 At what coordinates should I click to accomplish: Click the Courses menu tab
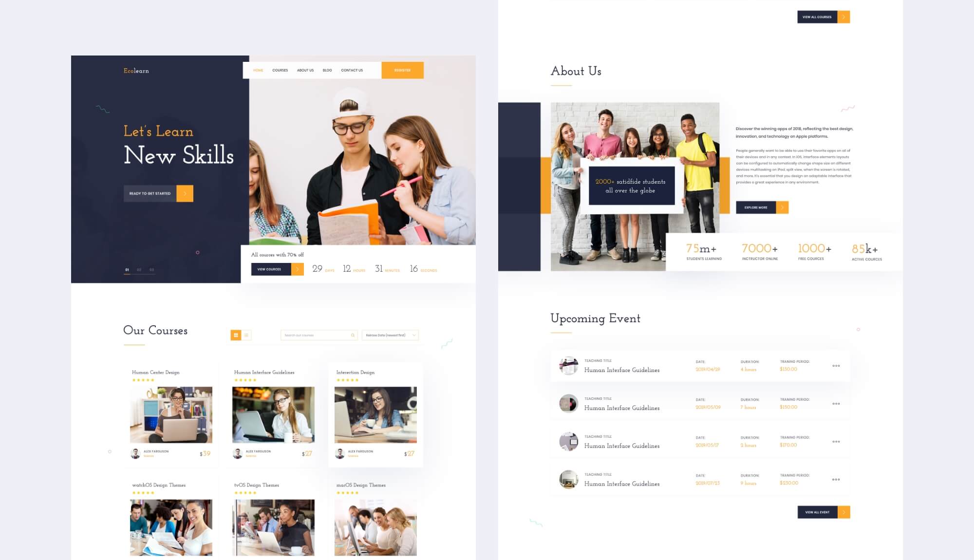279,70
